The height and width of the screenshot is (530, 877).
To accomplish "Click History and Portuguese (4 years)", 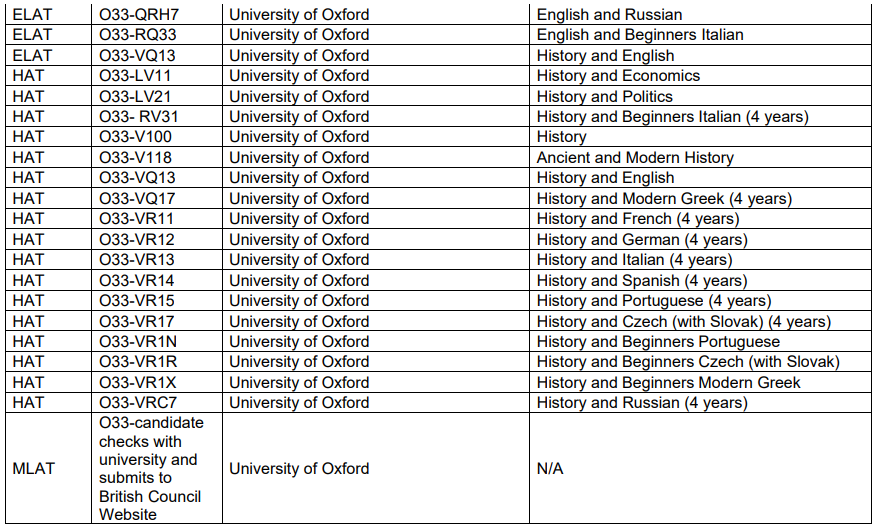I will [653, 301].
